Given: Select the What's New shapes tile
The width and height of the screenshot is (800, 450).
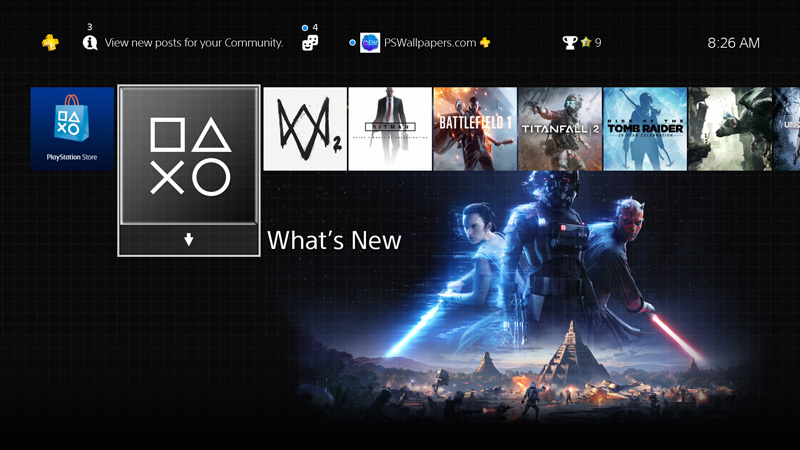Looking at the screenshot, I should pos(189,155).
